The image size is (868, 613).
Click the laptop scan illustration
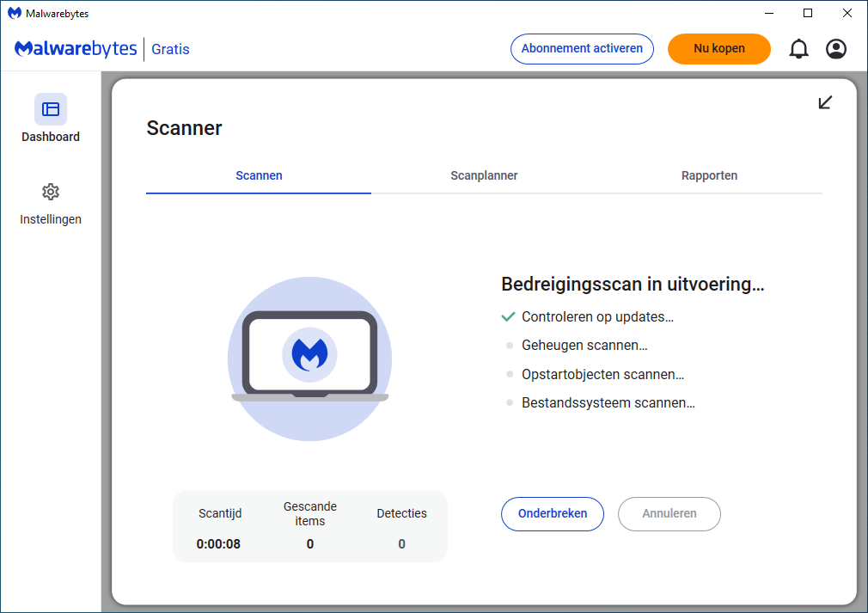point(310,359)
